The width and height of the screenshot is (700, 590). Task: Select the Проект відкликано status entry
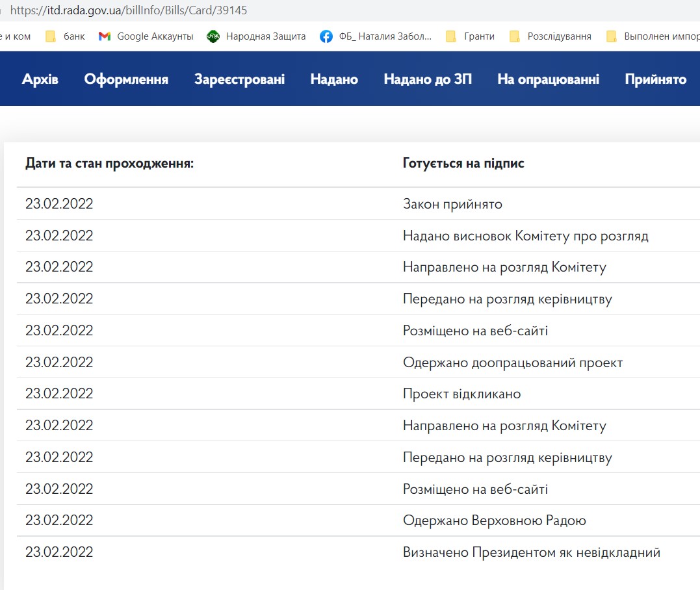tap(461, 394)
